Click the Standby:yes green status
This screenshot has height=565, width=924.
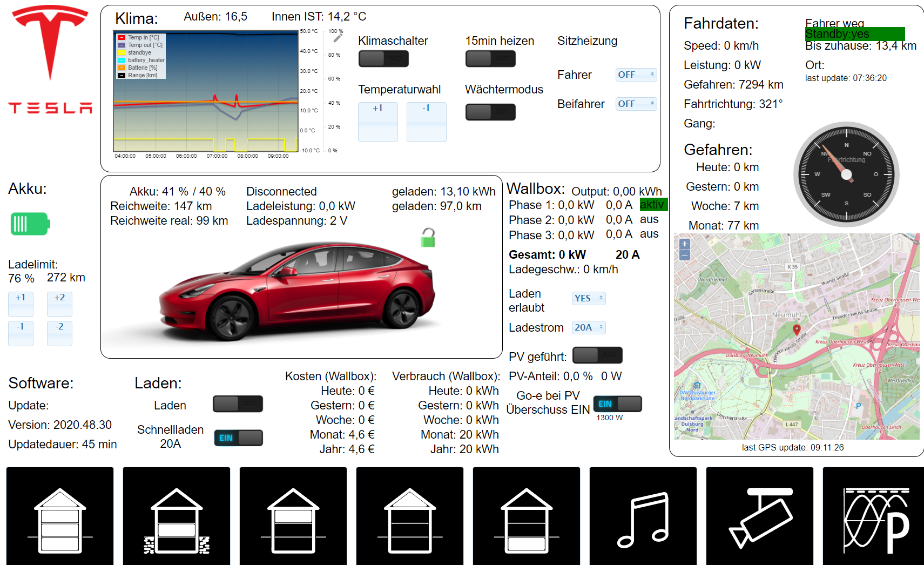pos(854,34)
